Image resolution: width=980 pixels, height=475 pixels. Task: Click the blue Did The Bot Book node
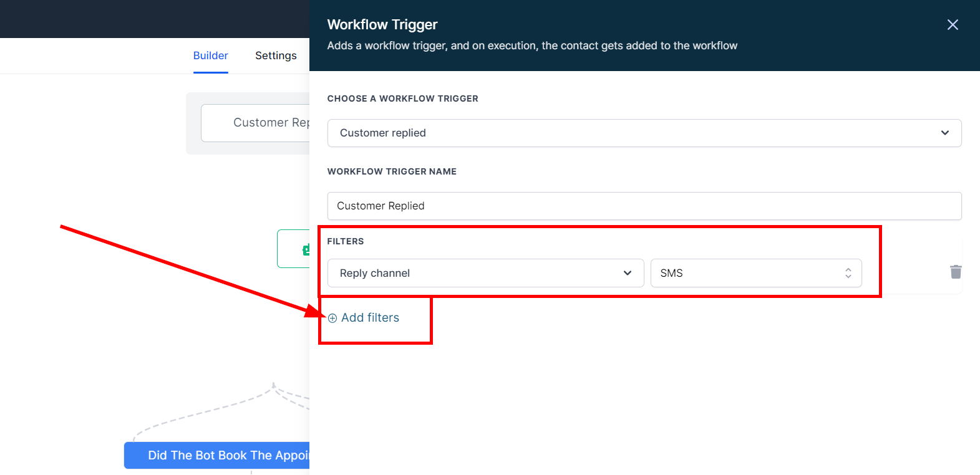coord(217,455)
